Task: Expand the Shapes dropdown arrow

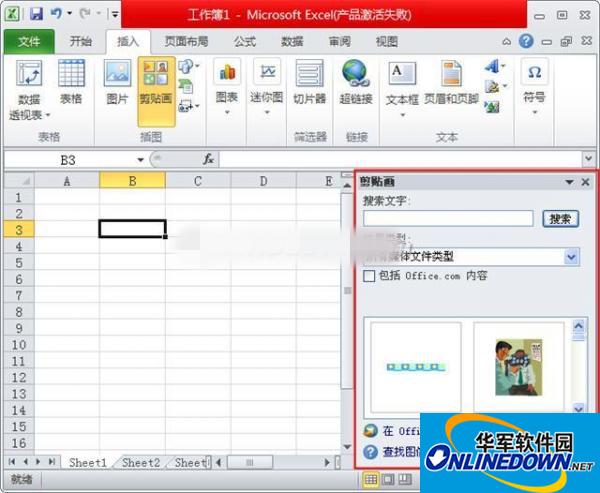Action: pyautogui.click(x=197, y=66)
